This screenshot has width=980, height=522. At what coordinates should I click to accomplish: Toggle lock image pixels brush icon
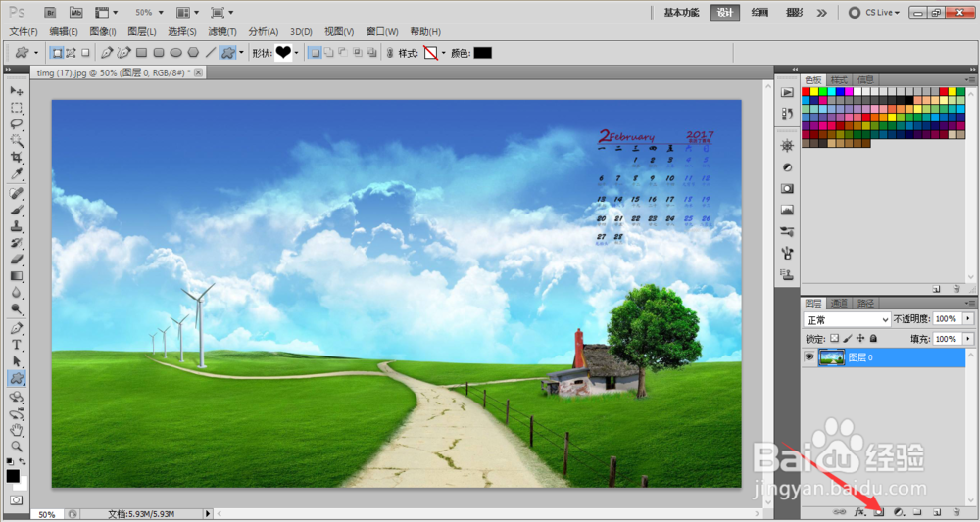(x=848, y=339)
